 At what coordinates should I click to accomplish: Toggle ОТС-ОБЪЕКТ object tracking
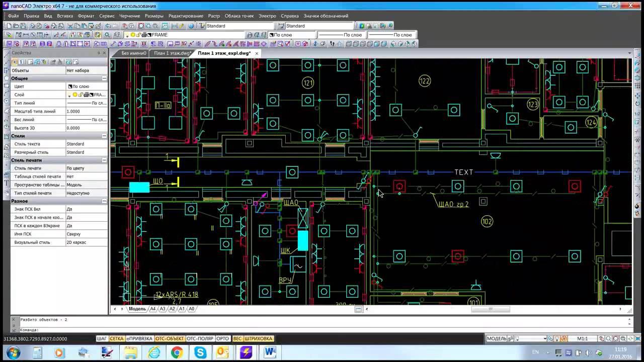(x=170, y=339)
